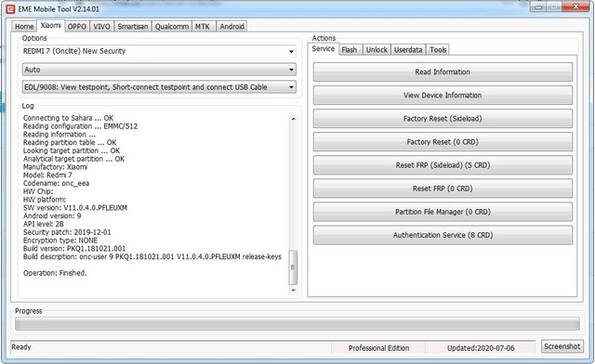Click 'Security patch: 2019-12-01' line
The height and width of the screenshot is (364, 595).
click(x=67, y=232)
